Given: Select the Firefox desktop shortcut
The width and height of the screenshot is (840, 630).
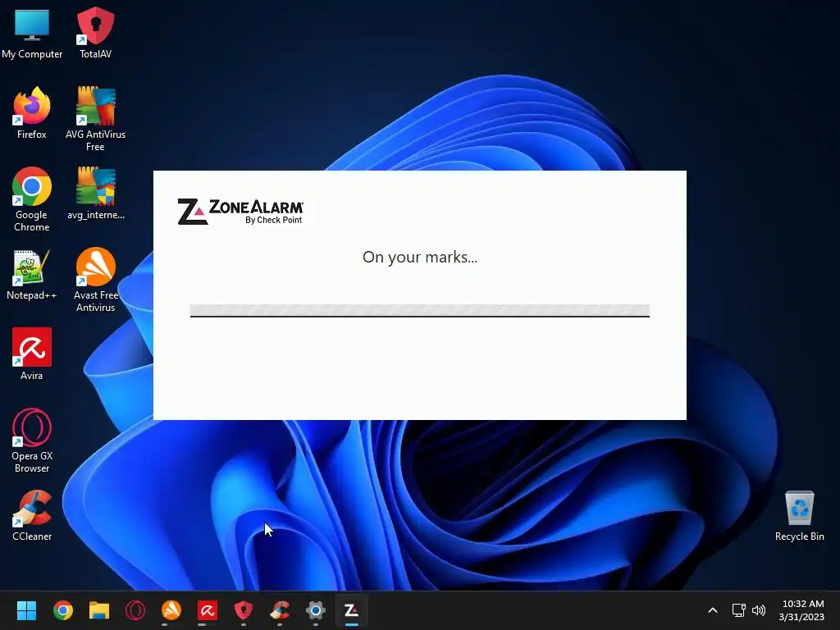Looking at the screenshot, I should pyautogui.click(x=32, y=113).
